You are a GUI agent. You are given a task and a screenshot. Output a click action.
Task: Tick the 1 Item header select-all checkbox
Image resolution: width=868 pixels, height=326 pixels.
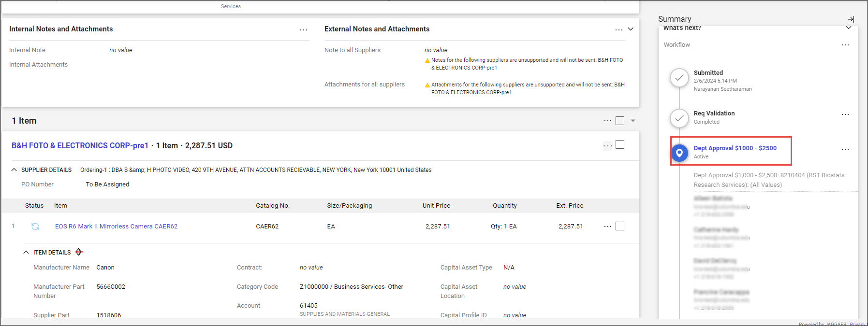point(620,121)
